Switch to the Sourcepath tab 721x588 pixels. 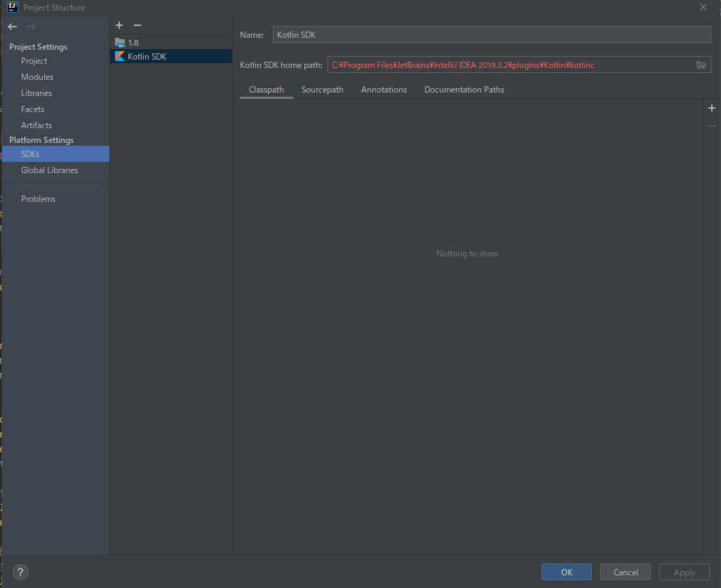323,90
